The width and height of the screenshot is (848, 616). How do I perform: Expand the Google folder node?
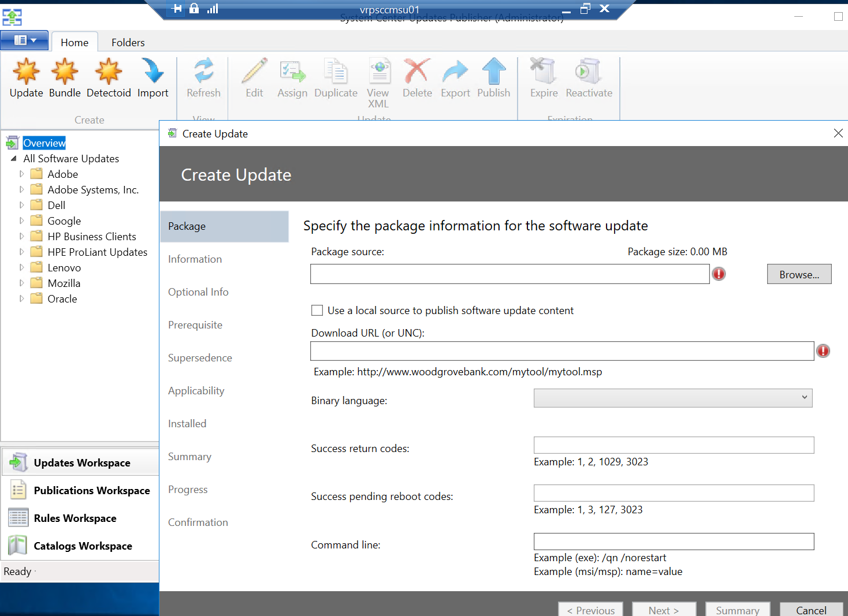(x=22, y=221)
